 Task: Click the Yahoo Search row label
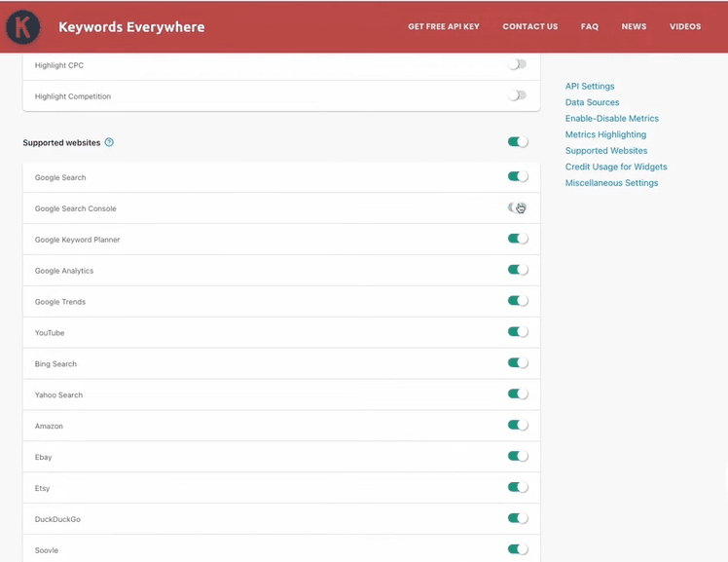[58, 394]
